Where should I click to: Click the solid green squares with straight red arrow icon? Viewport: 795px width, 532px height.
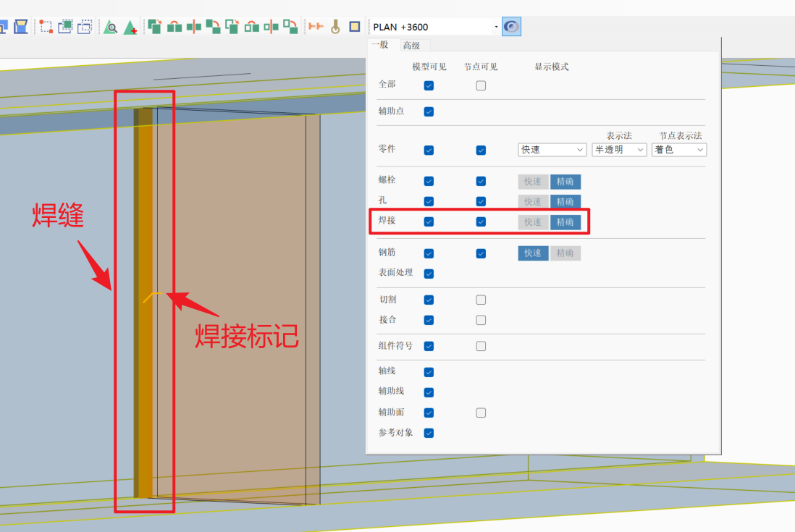coord(155,26)
